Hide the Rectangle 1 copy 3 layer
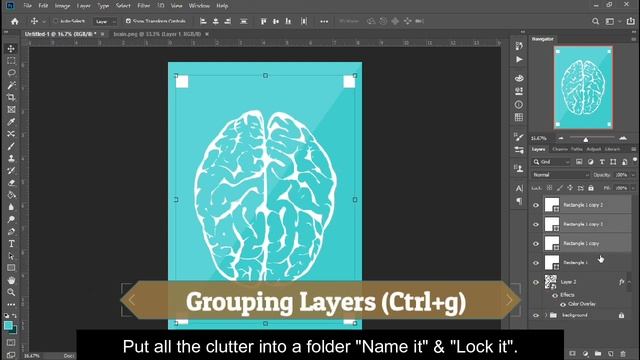640x360 pixels. (536, 224)
